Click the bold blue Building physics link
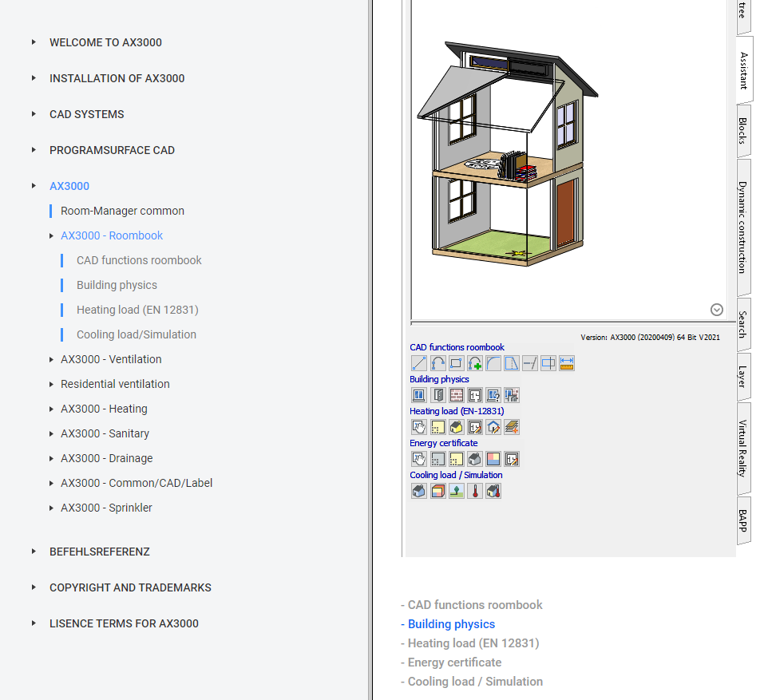The height and width of the screenshot is (700, 764). (451, 624)
